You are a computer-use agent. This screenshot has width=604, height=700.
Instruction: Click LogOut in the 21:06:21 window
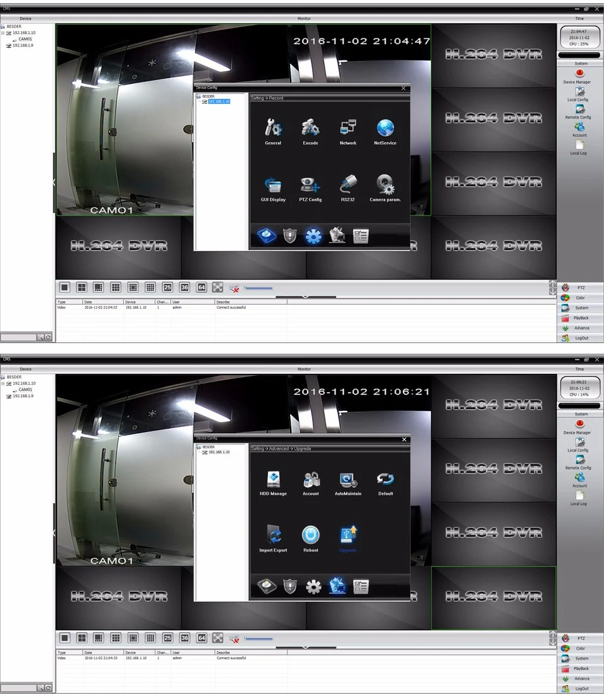[580, 689]
